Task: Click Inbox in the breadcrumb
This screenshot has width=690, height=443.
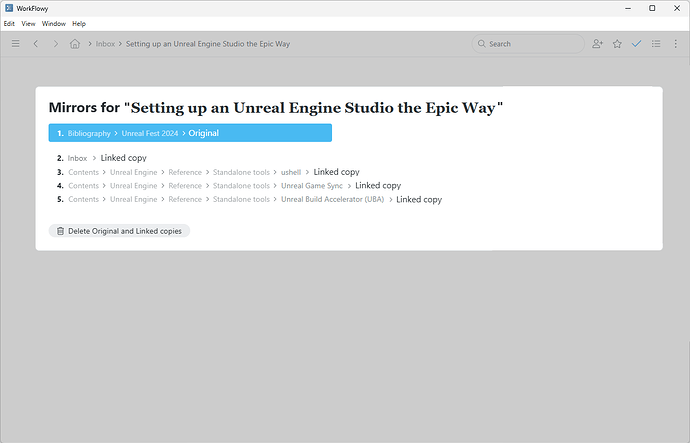Action: 105,44
